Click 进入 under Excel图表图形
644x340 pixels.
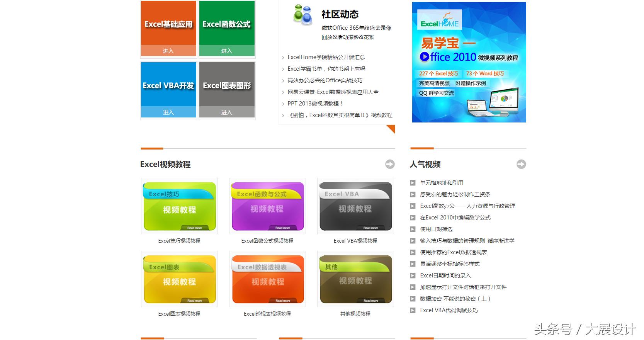[x=227, y=112]
